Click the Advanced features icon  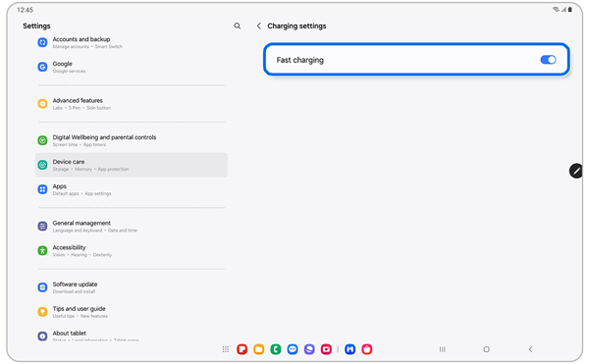42,104
